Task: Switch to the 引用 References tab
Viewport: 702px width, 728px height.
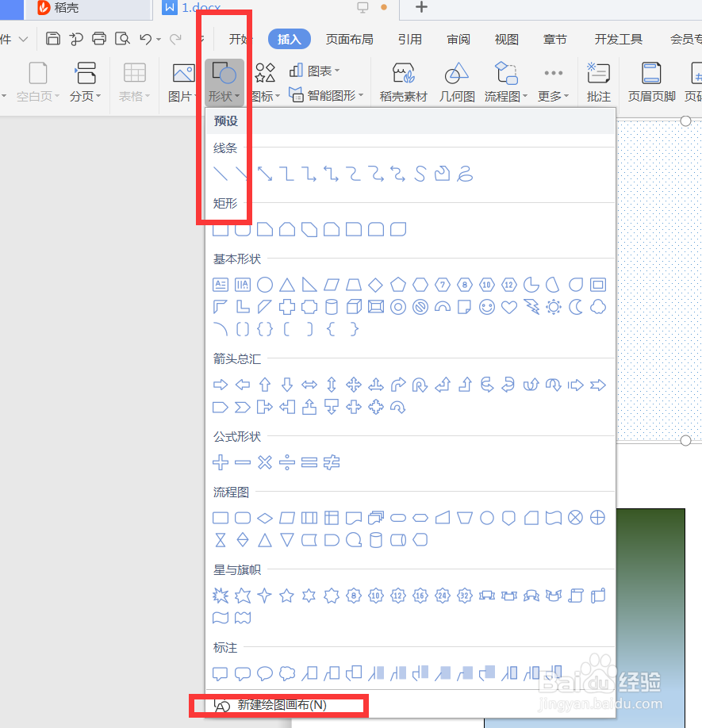Action: [x=410, y=40]
